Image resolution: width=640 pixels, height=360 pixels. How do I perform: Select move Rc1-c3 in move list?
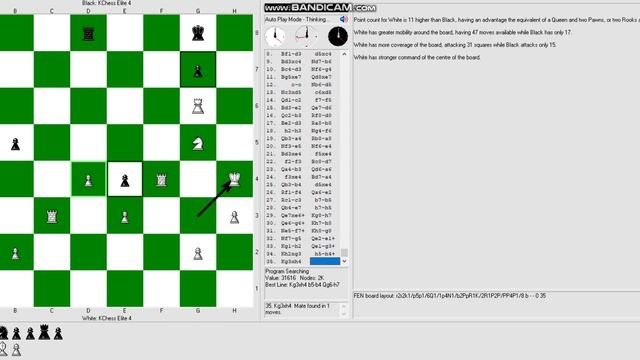pyautogui.click(x=291, y=200)
